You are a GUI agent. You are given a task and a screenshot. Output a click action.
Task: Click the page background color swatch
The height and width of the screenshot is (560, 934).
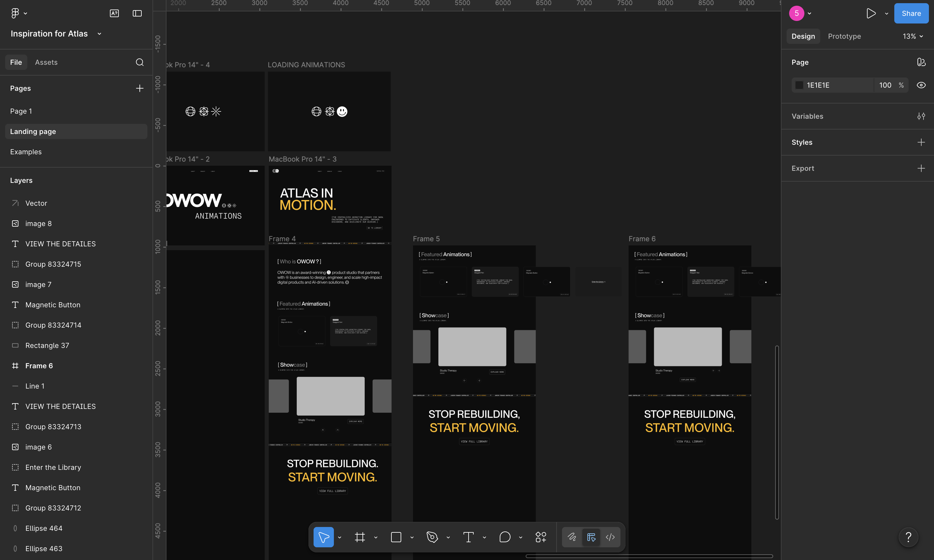[799, 85]
